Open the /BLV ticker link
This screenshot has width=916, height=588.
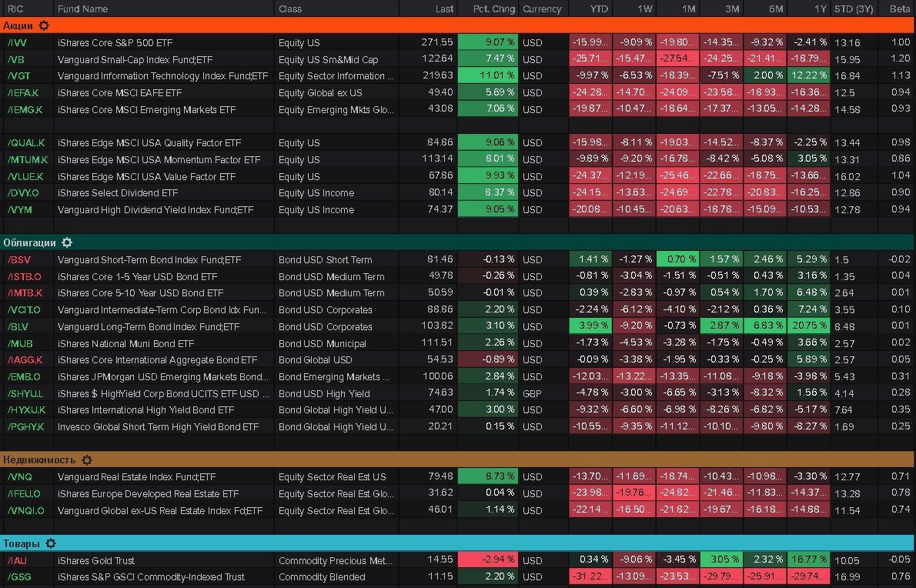click(x=18, y=327)
